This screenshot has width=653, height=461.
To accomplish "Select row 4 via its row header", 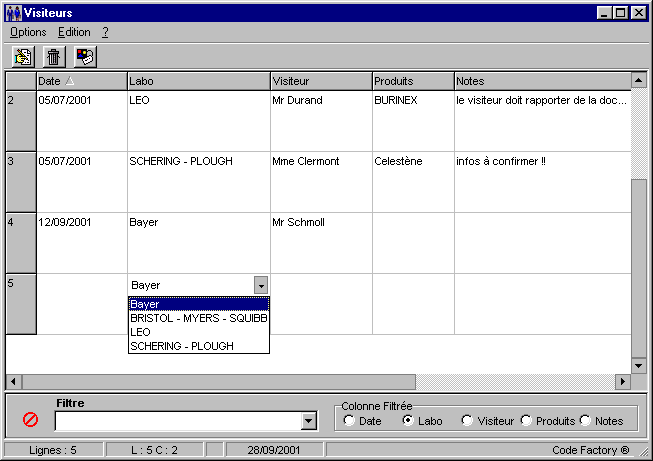I will tap(21, 243).
